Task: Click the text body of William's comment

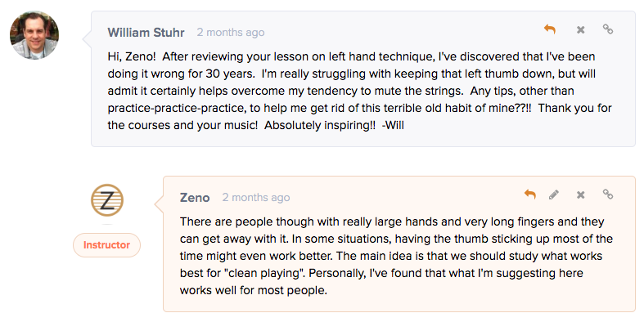Action: point(359,91)
